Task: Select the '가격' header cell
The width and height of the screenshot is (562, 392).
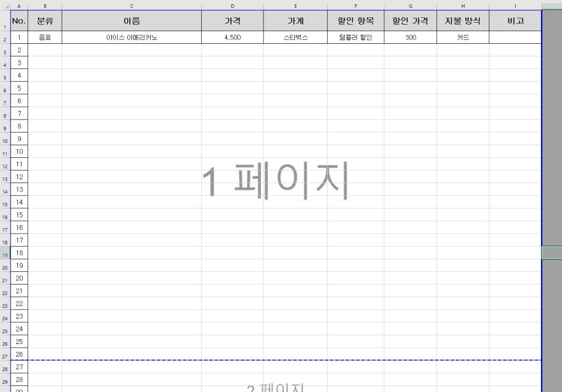Action: click(232, 21)
